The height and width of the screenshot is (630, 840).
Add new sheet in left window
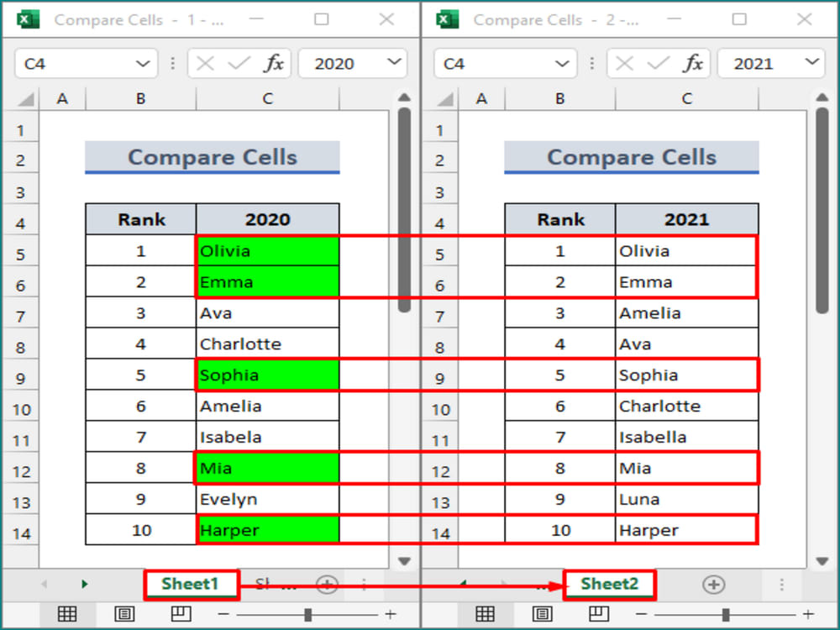[x=326, y=585]
